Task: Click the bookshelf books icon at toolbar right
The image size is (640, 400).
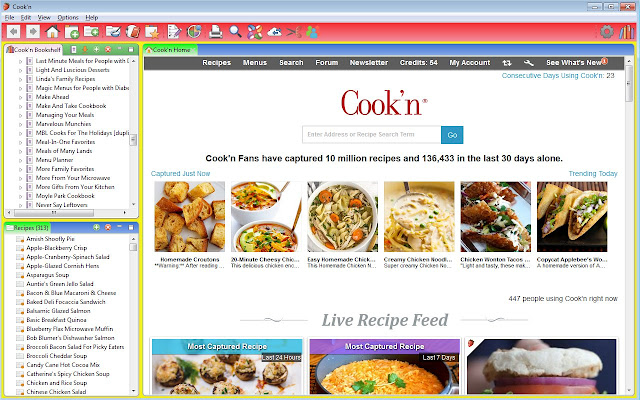Action: tap(627, 31)
